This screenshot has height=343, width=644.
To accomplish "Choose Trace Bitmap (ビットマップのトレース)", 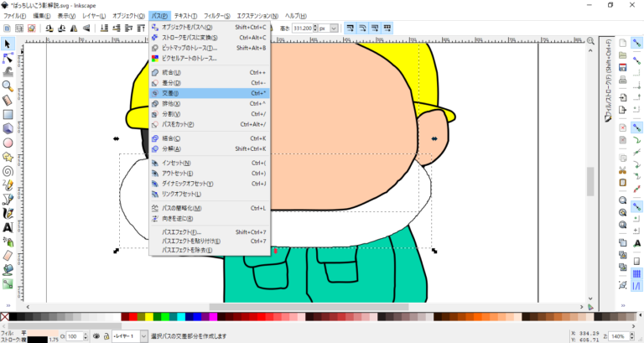I will tap(210, 48).
